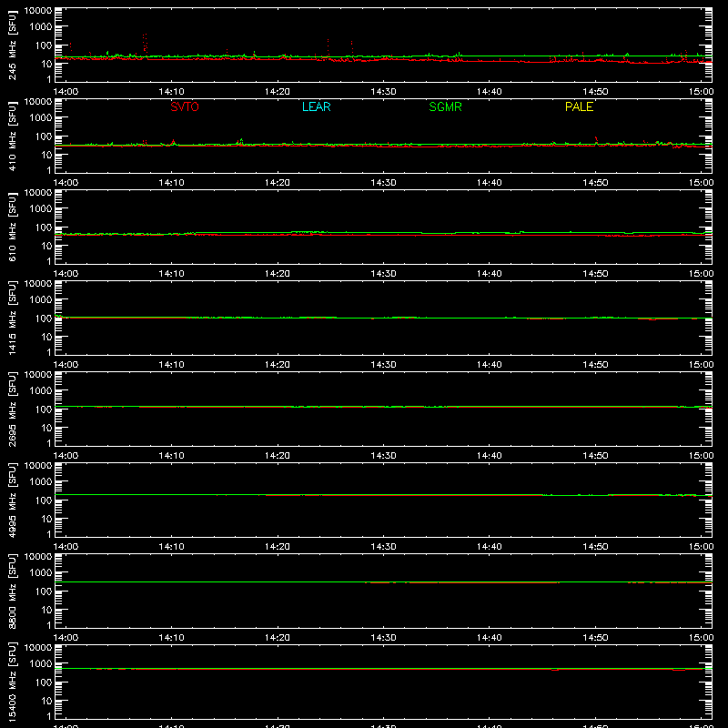Image resolution: width=728 pixels, height=728 pixels.
Task: Select the 410 MHz [SFU] axis title
Action: [x=13, y=136]
